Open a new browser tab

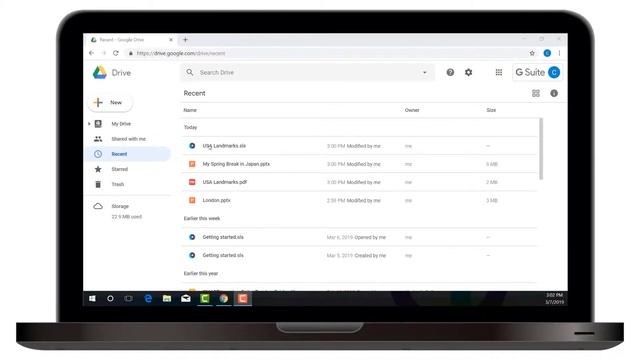[x=185, y=40]
